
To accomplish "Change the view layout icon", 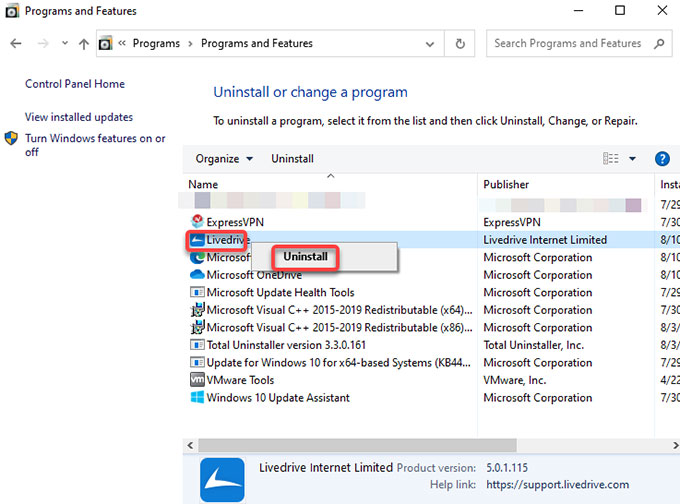I will click(611, 159).
